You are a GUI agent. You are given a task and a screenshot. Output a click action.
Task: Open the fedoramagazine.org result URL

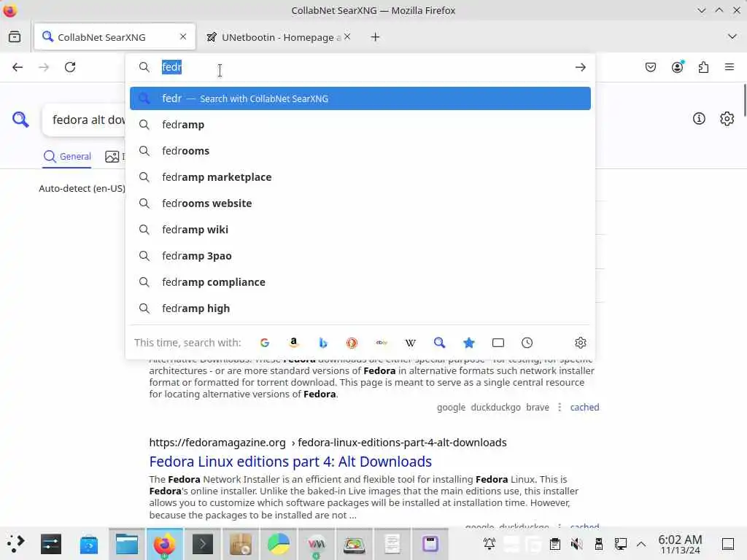pos(328,443)
